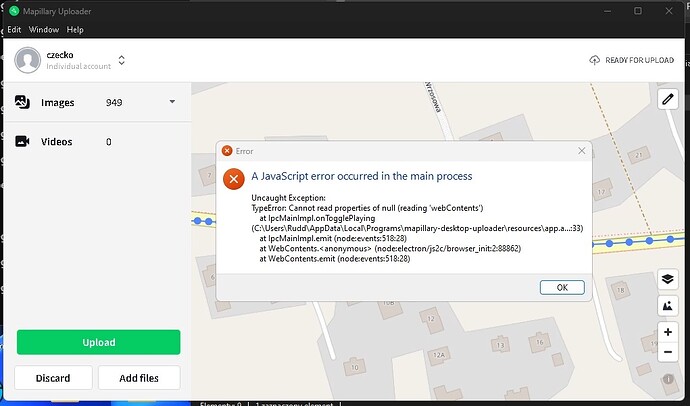The image size is (690, 406).
Task: Click the Mapillary Uploader title bar logo
Action: click(14, 11)
